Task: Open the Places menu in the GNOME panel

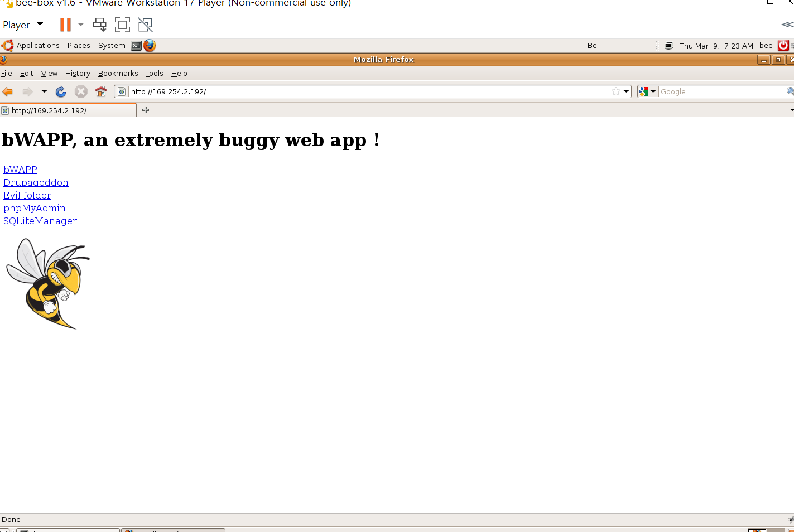Action: [x=79, y=45]
